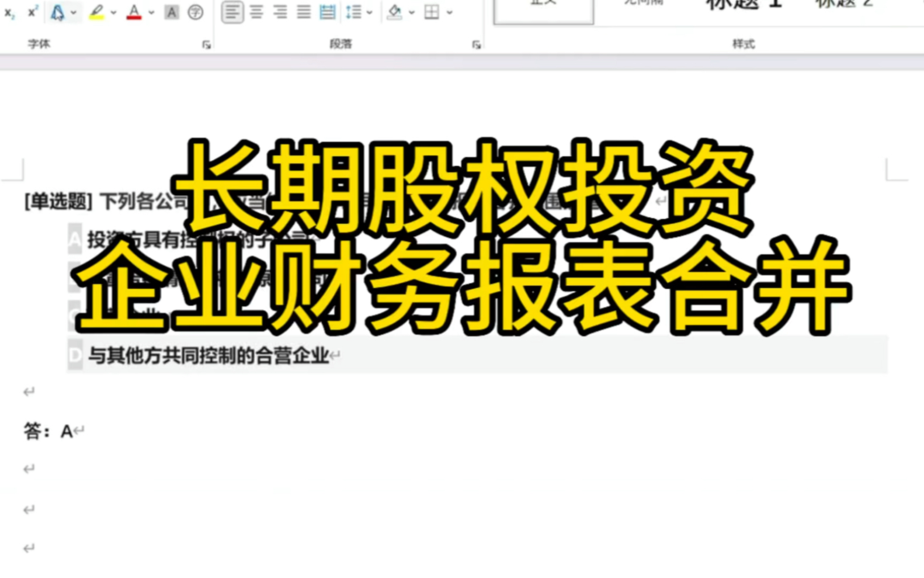Screen dimensions: 924x578
Task: Toggle character shading
Action: [x=172, y=12]
